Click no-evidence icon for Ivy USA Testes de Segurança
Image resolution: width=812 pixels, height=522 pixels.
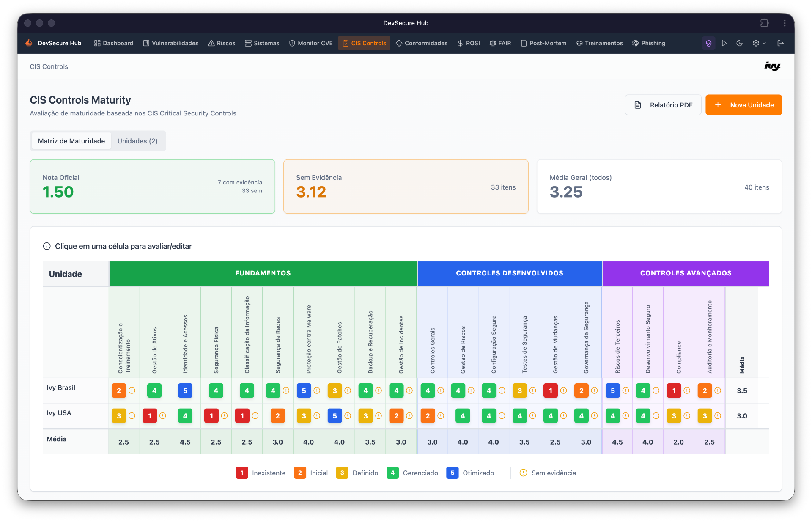(533, 416)
